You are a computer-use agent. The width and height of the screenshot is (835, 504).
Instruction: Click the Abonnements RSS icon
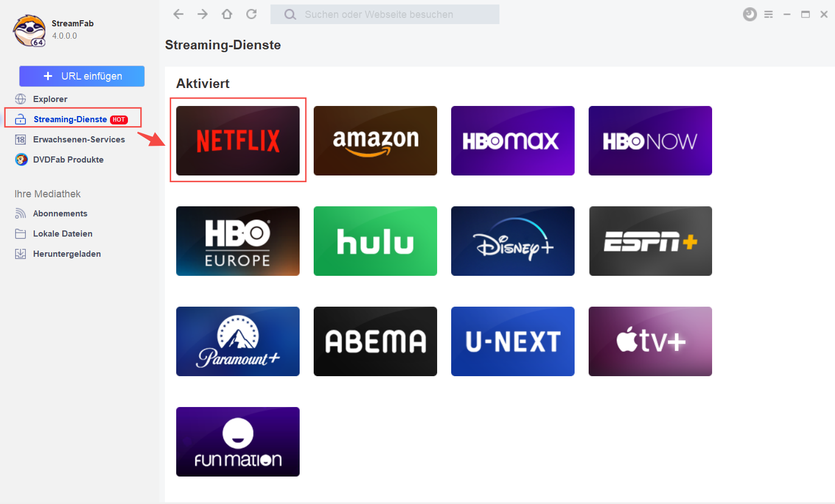pos(21,214)
